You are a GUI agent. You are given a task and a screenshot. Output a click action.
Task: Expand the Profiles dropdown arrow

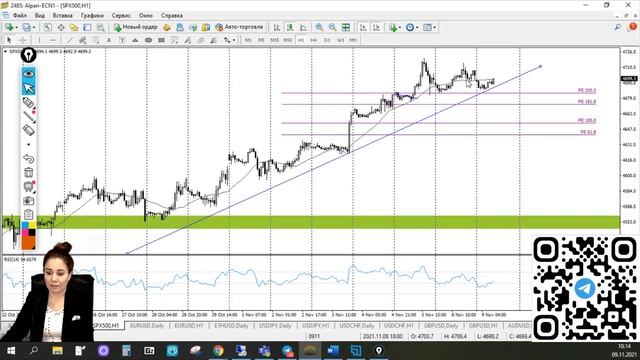click(x=33, y=27)
